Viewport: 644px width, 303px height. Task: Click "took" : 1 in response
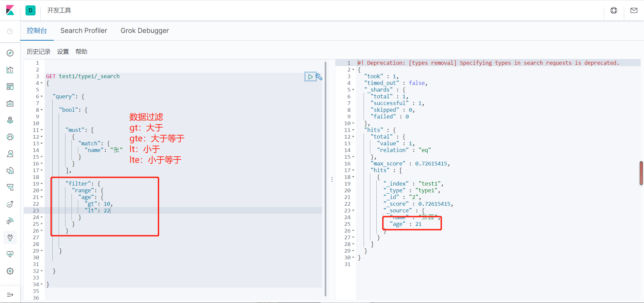coord(381,77)
